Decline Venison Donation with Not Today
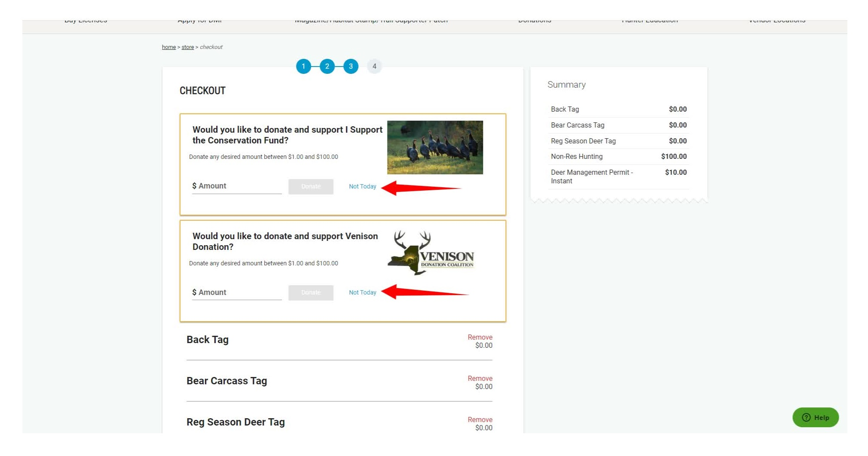Screen dimensions: 868x456 [362, 292]
